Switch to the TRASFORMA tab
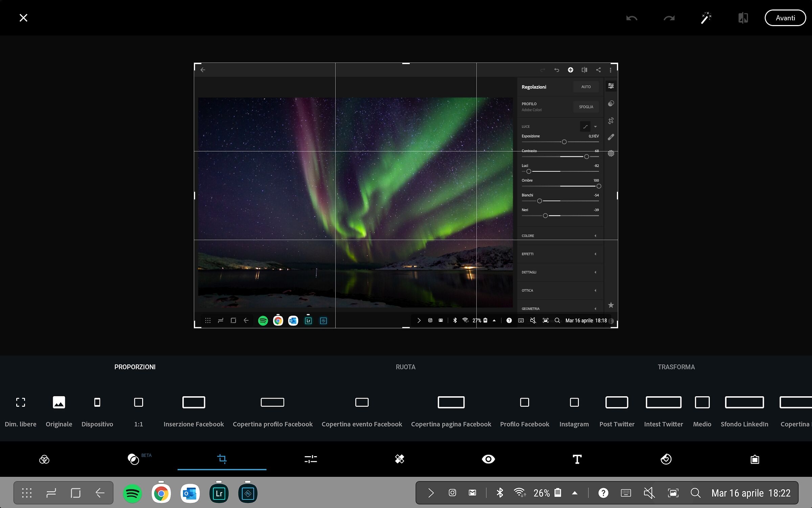 coord(676,367)
